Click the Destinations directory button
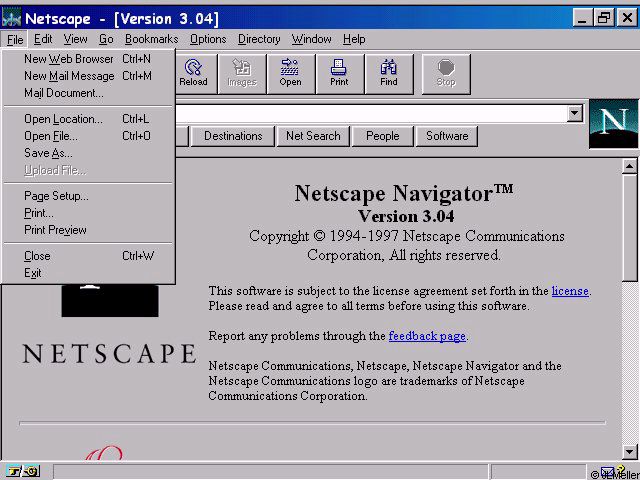Image resolution: width=640 pixels, height=480 pixels. point(233,136)
